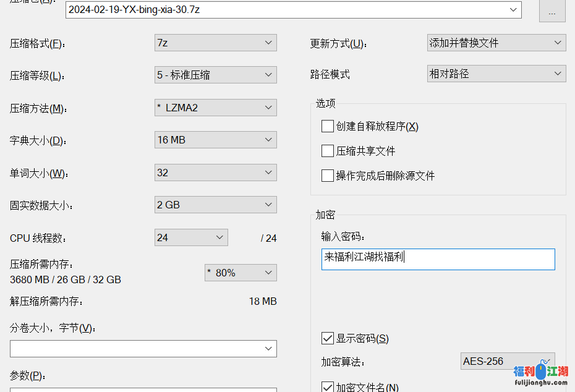The width and height of the screenshot is (575, 392).
Task: Open the 更新方式 dropdown
Action: [x=496, y=43]
